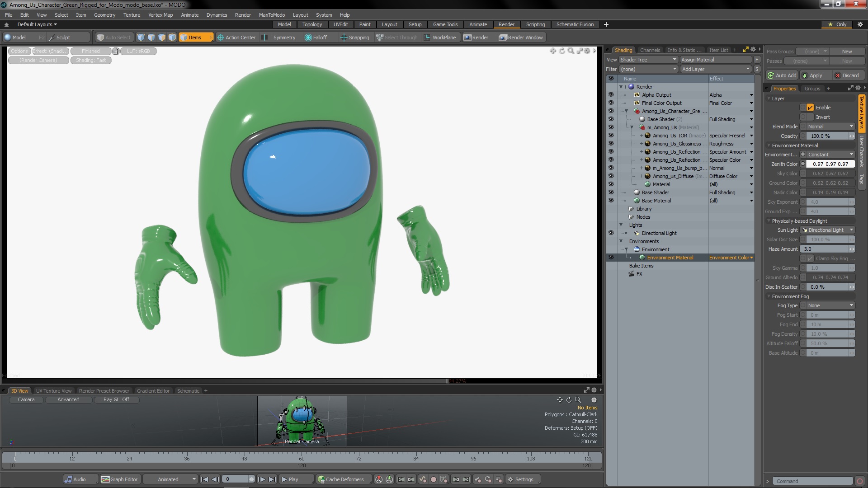
Task: Collapse the m_Among_Us material group
Action: click(632, 127)
